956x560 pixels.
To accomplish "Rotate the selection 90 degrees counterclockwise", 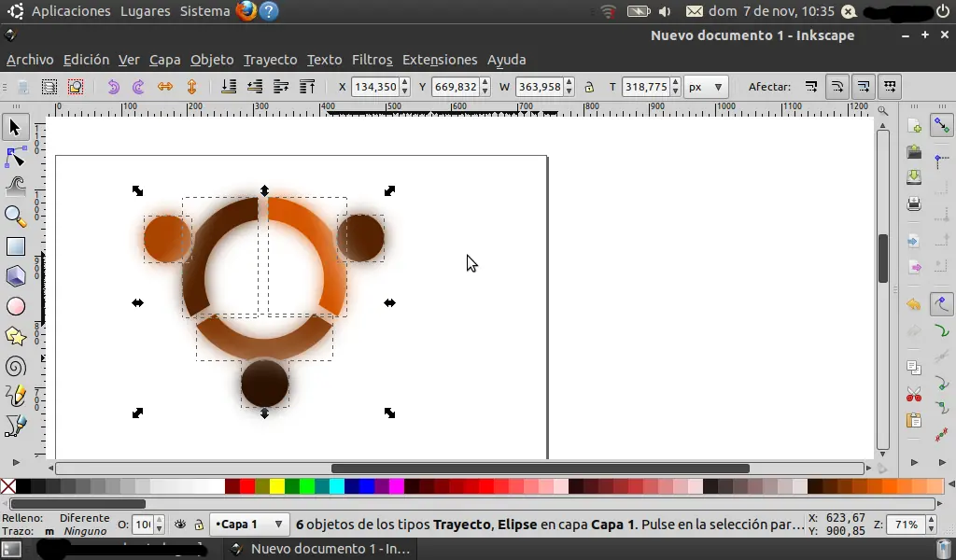I will click(113, 86).
